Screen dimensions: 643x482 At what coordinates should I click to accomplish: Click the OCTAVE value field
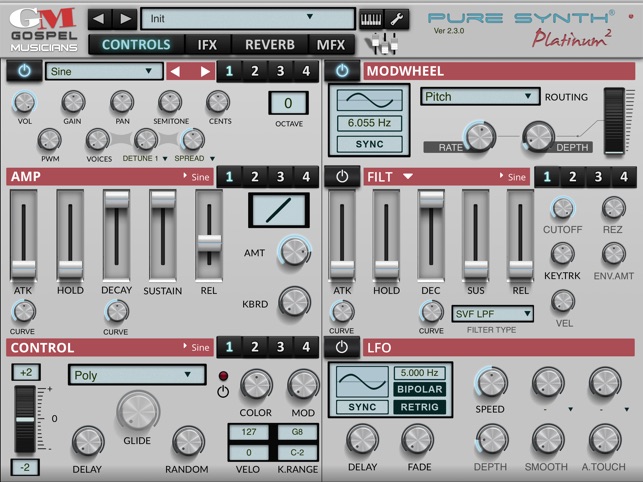[287, 103]
